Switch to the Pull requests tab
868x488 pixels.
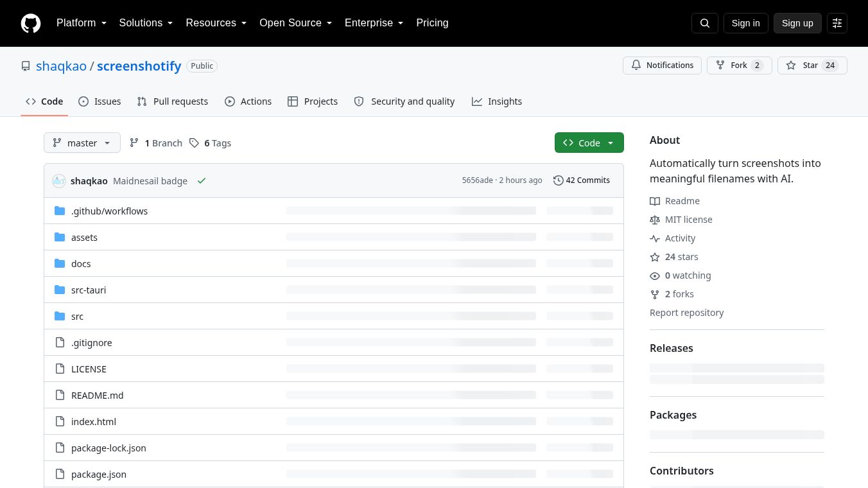click(173, 101)
